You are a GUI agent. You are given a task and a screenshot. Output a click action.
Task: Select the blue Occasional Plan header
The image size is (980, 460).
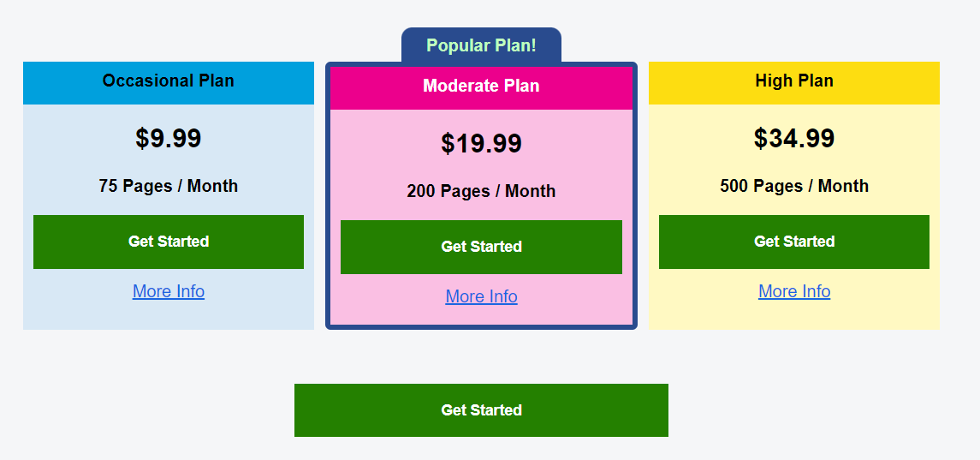[x=169, y=81]
